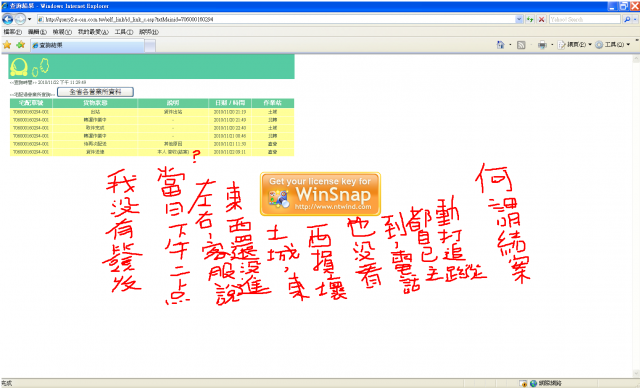
Task: Click the Home icon in command bar
Action: [x=500, y=44]
